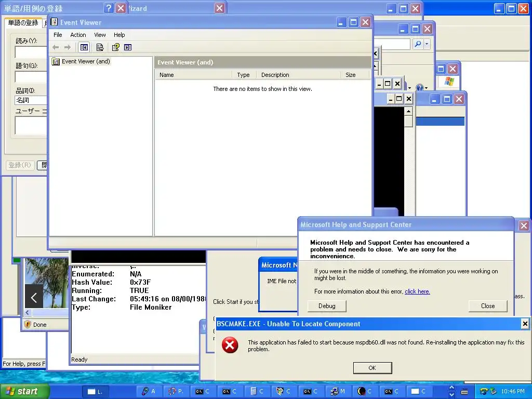Switch to the 'A' taskbar button
The image size is (532, 399).
(149, 391)
